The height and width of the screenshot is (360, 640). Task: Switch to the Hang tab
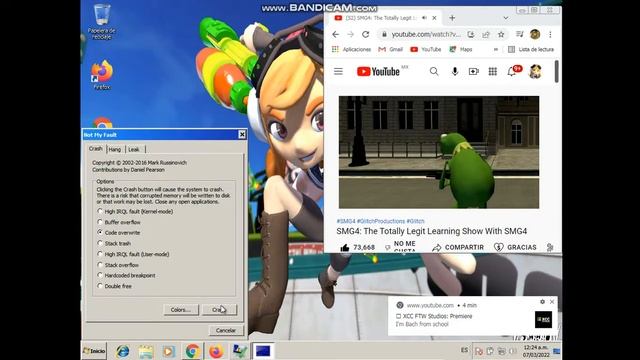tap(115, 149)
